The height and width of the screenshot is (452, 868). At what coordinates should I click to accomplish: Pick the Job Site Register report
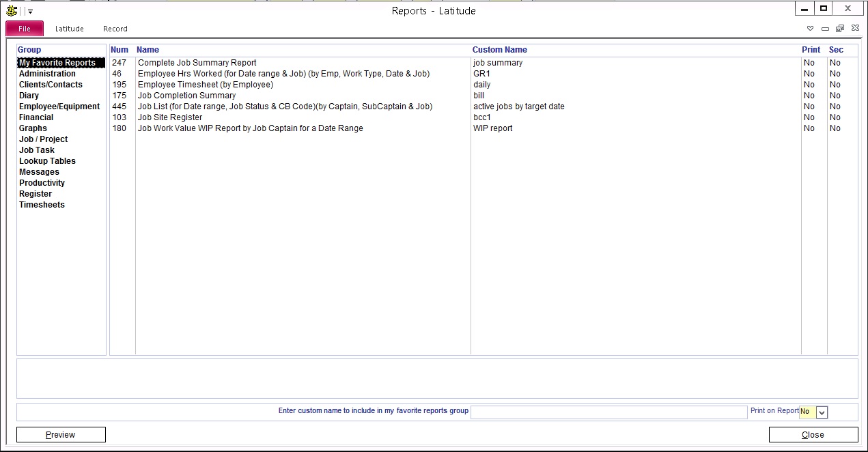[x=170, y=117]
